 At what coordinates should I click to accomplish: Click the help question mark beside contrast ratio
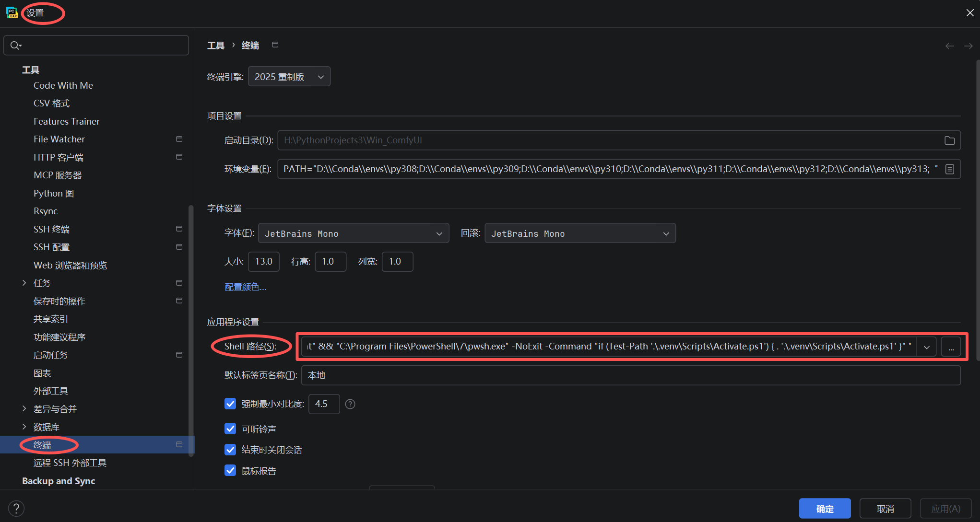pos(350,404)
